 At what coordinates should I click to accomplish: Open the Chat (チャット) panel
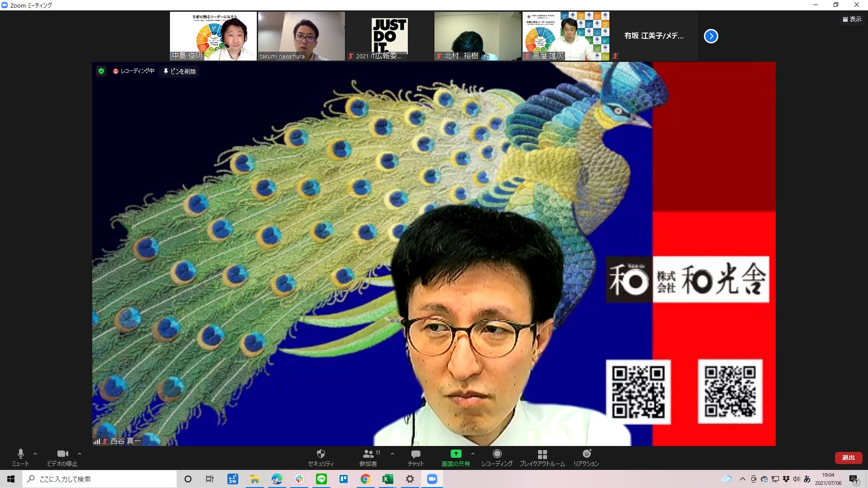pos(416,457)
